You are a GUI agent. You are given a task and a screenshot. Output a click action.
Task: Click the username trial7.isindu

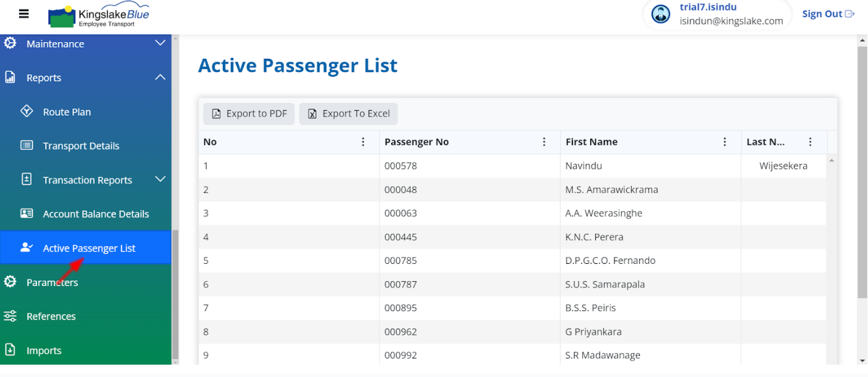coord(708,7)
